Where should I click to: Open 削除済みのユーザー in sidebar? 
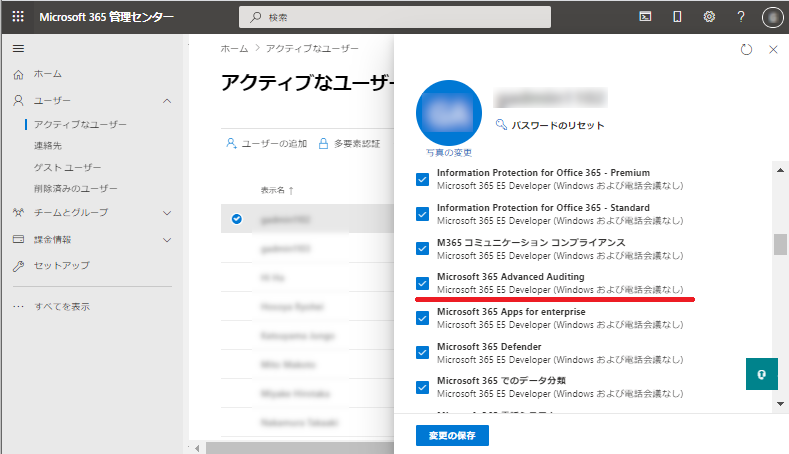click(x=75, y=188)
